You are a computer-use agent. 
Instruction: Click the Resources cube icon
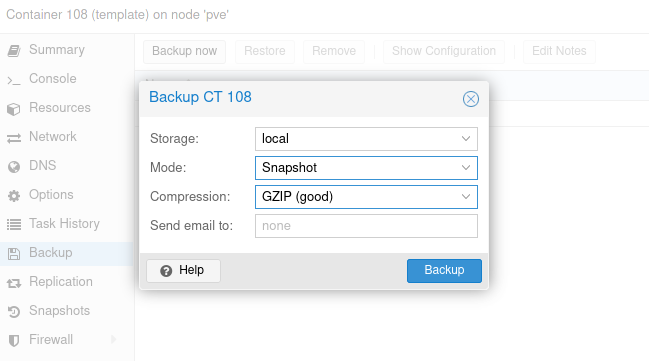coord(14,108)
